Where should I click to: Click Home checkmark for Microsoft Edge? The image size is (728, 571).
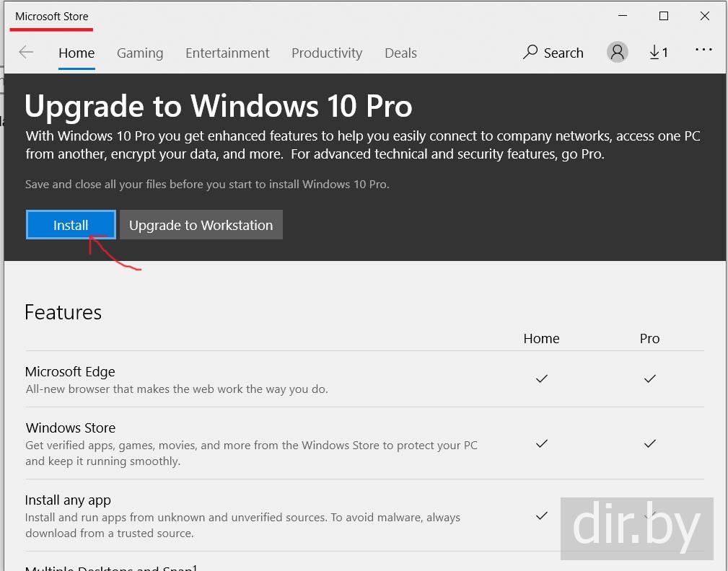(541, 379)
